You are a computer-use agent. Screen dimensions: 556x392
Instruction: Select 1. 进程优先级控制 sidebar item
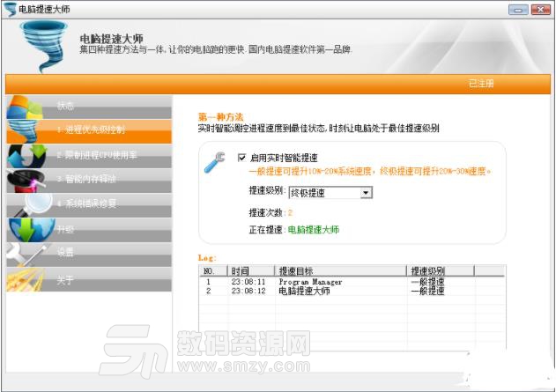[89, 130]
